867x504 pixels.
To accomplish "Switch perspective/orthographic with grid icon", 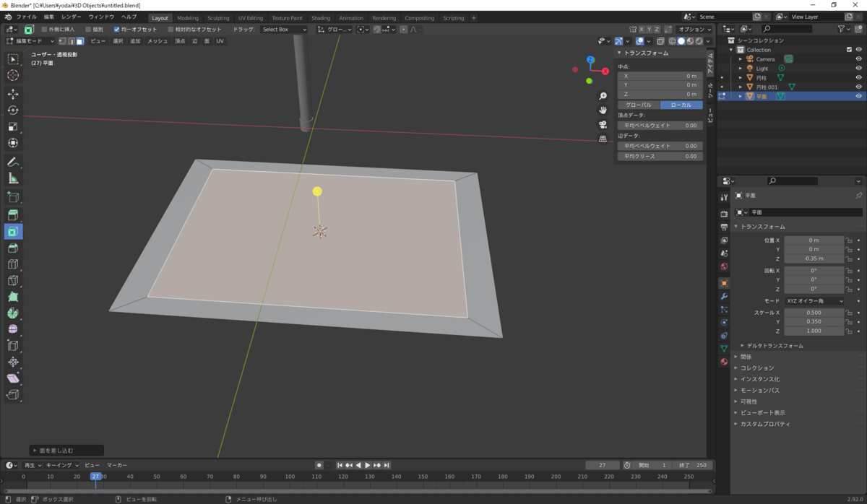I will 603,139.
